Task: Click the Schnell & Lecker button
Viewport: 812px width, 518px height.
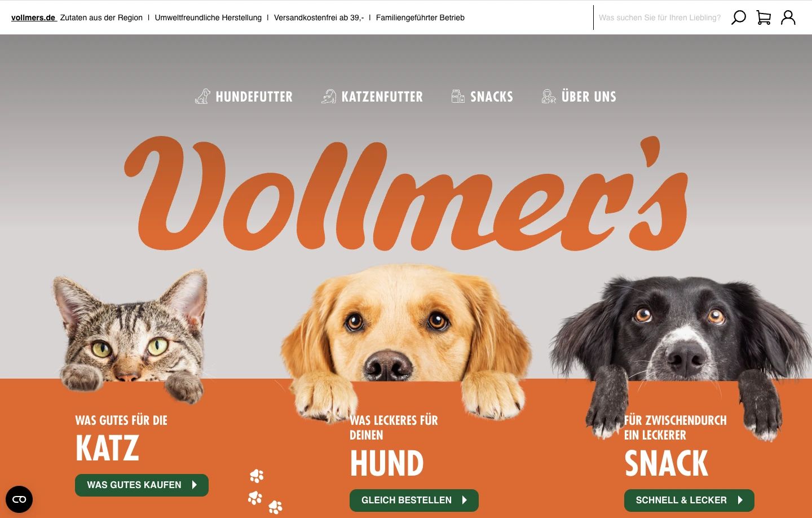Action: coord(689,501)
